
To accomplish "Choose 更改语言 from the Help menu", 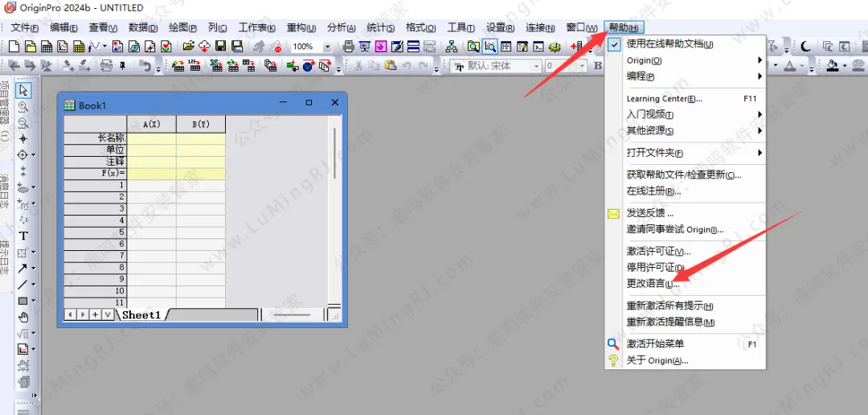I will 653,284.
